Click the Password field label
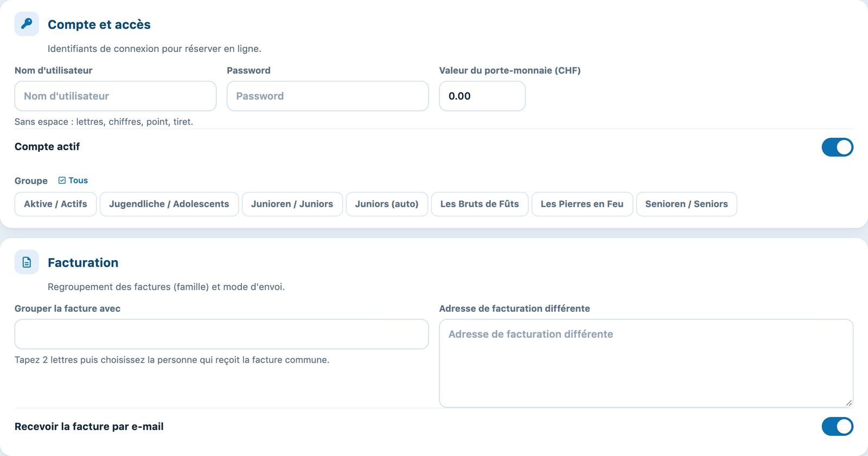The width and height of the screenshot is (868, 456). pyautogui.click(x=248, y=70)
